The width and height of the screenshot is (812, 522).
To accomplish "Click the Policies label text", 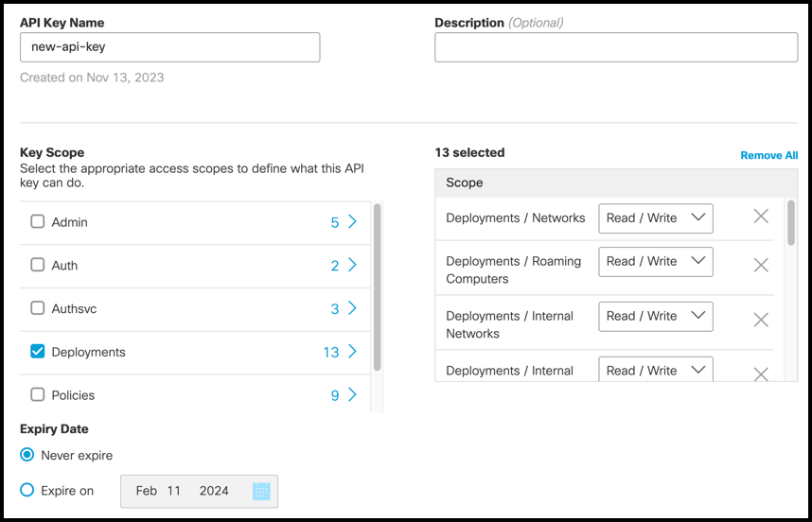I will (x=73, y=395).
